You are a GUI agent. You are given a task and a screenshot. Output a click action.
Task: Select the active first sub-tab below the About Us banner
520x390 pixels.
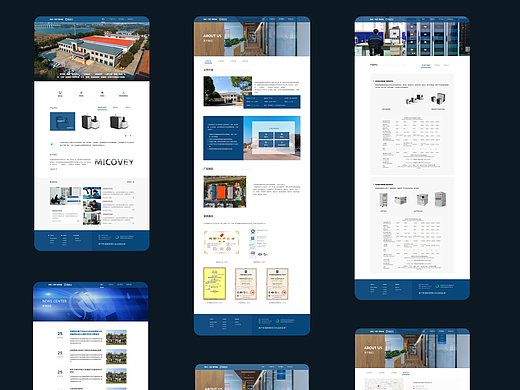tap(208, 61)
